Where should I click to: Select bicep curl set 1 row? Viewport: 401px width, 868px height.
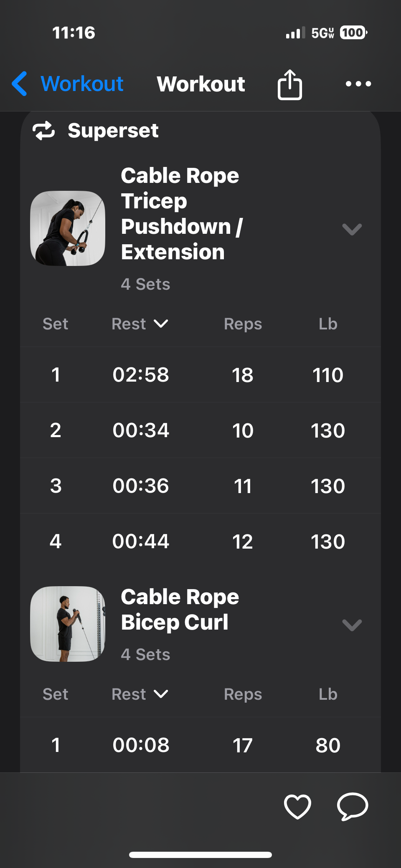click(200, 745)
